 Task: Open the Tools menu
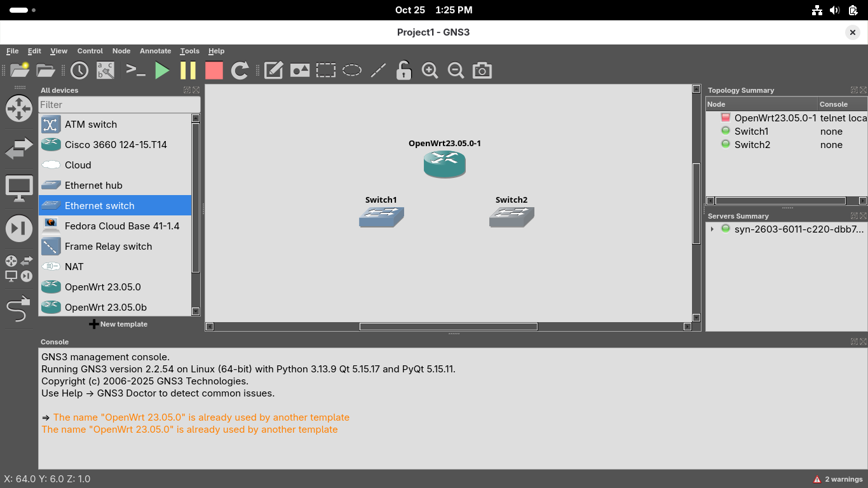(x=189, y=51)
